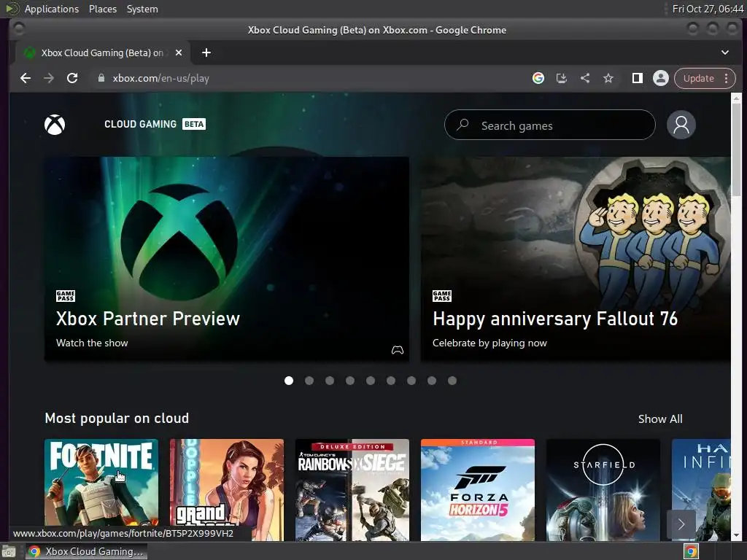
Task: Click show desktop icon in bottom panel
Action: [9, 551]
